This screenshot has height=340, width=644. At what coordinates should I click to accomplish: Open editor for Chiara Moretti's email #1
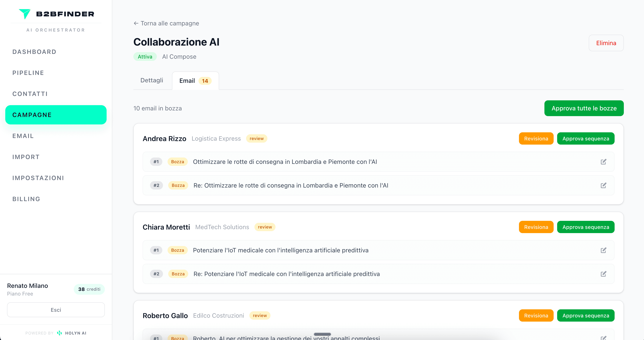coord(603,250)
